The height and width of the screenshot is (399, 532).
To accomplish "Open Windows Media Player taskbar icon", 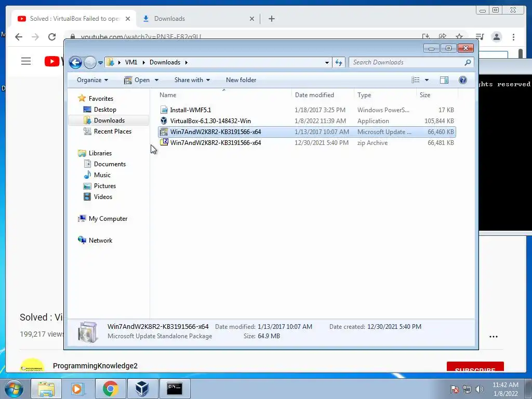I will (78, 389).
